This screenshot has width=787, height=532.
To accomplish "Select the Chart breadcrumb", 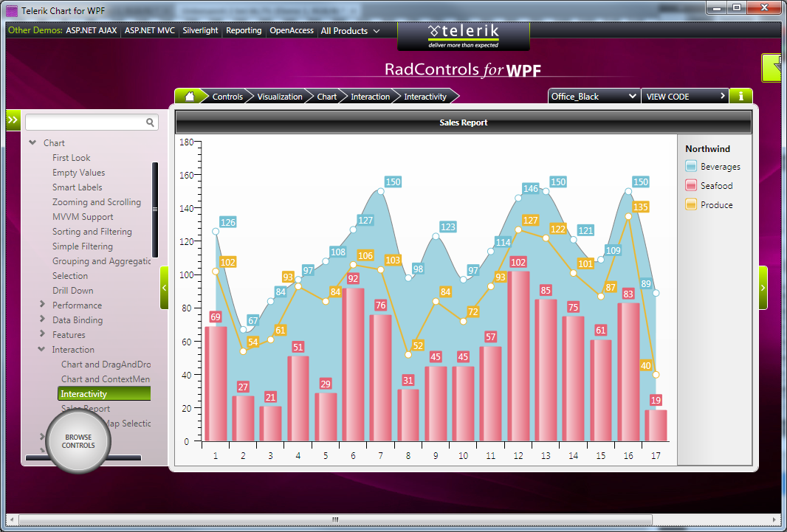I will click(x=327, y=97).
